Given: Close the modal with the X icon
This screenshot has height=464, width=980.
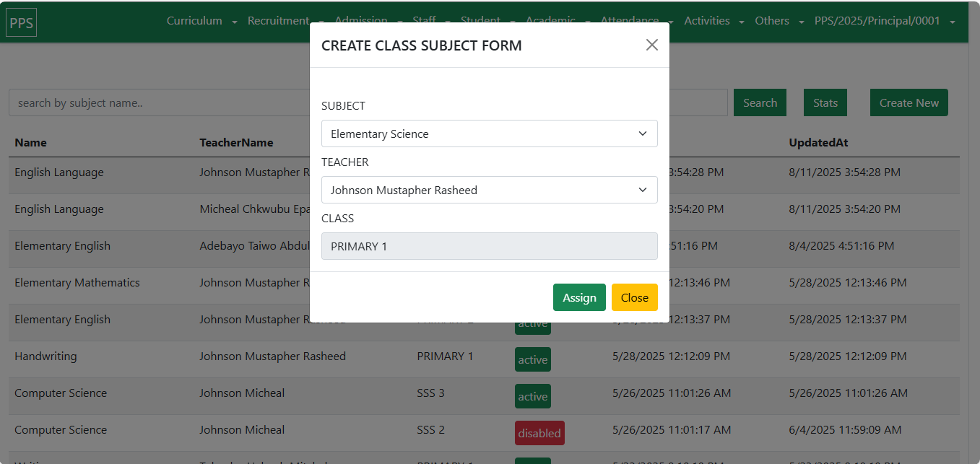Looking at the screenshot, I should tap(651, 45).
